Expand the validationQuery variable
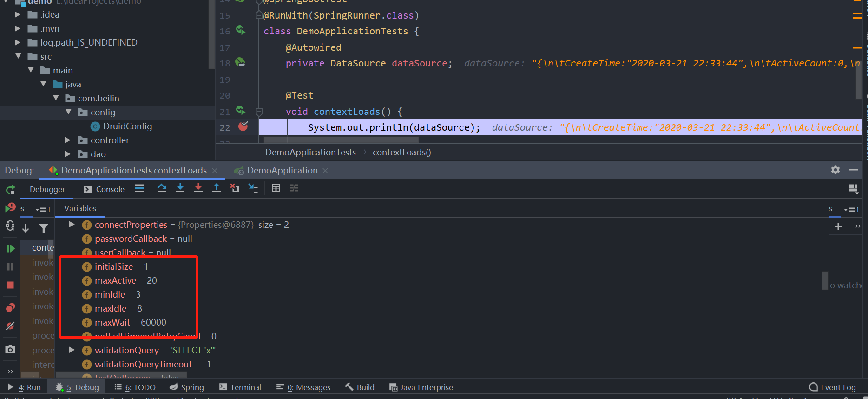The height and width of the screenshot is (399, 868). point(72,350)
